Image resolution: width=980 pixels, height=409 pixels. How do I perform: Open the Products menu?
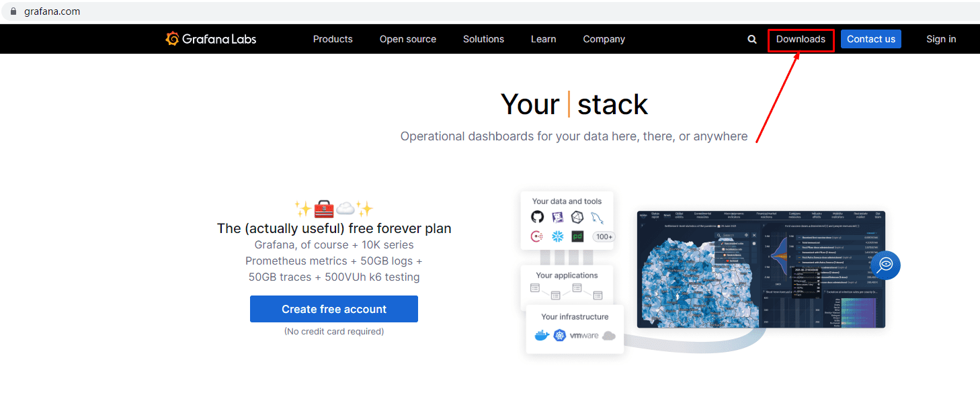pos(333,39)
